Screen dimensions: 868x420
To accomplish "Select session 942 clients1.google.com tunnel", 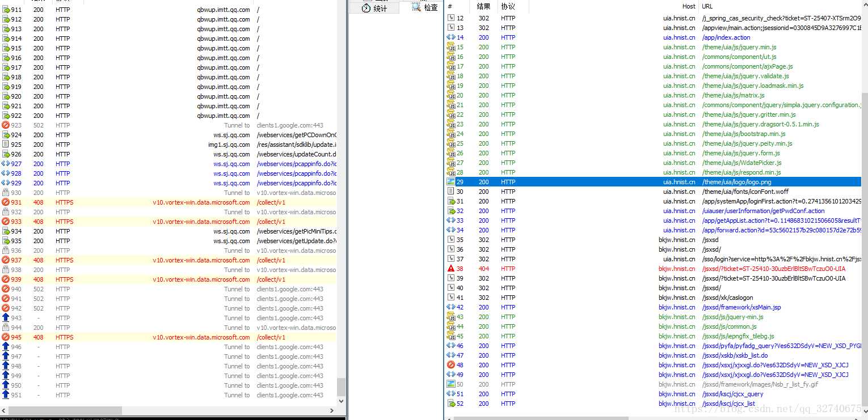I will click(x=168, y=308).
